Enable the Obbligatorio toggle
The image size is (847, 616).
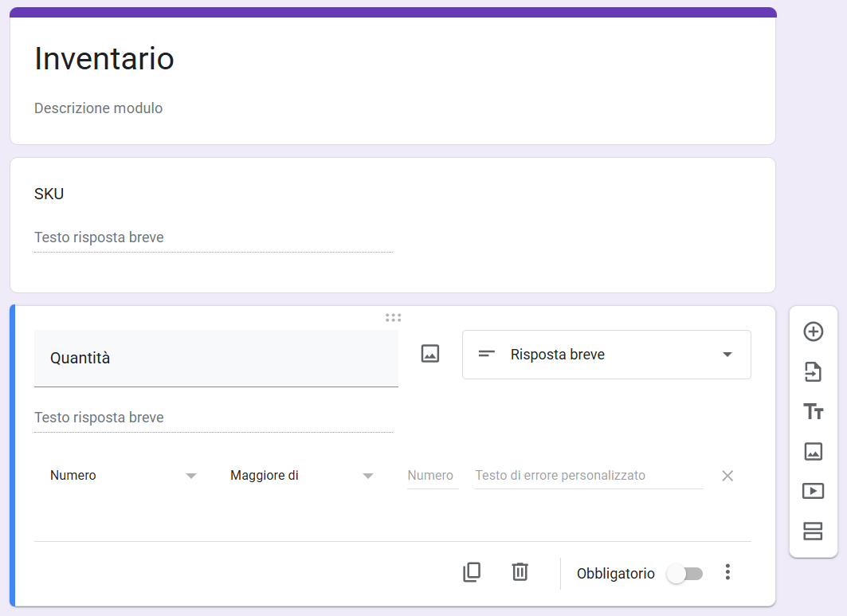coord(684,573)
